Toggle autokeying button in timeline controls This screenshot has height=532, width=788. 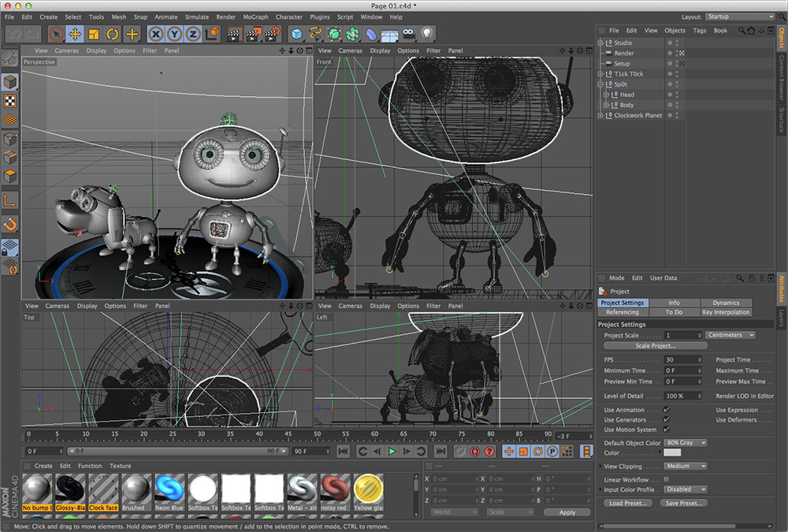pos(475,451)
